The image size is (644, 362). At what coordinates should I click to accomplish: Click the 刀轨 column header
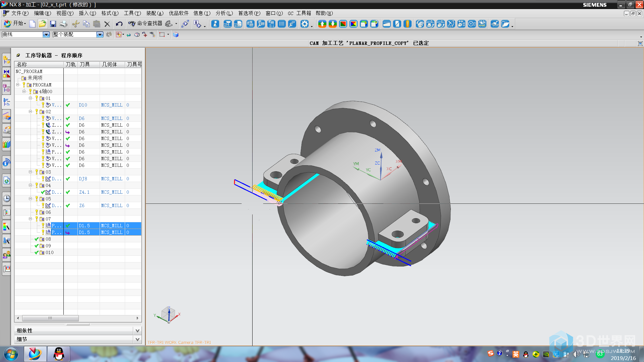70,64
